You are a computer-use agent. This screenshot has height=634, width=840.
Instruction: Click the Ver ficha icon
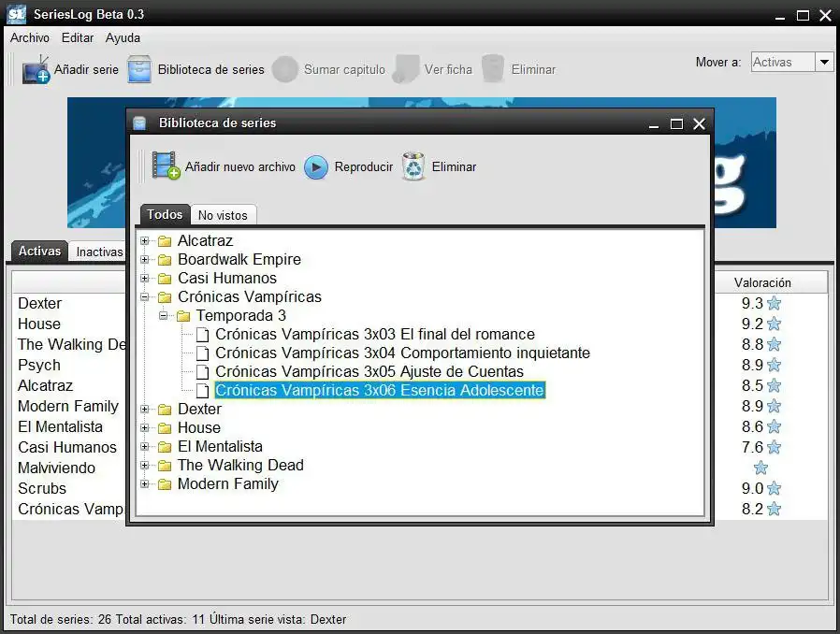click(406, 69)
